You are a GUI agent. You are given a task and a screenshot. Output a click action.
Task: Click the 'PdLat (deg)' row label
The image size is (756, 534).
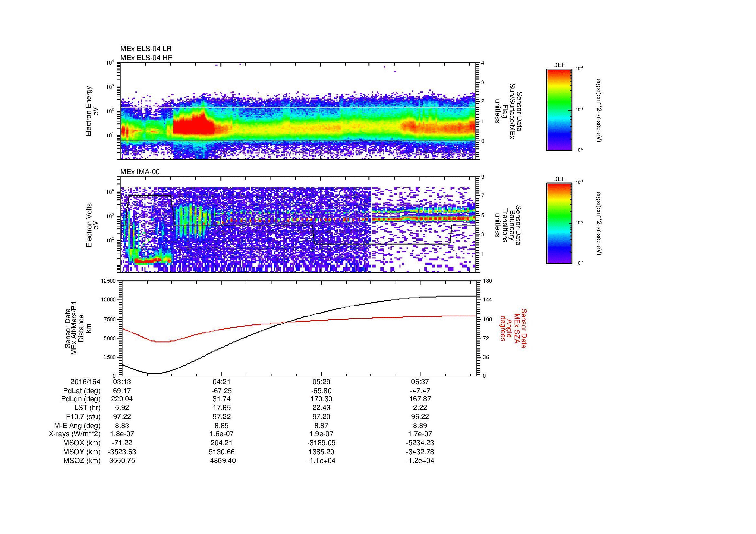[82, 391]
